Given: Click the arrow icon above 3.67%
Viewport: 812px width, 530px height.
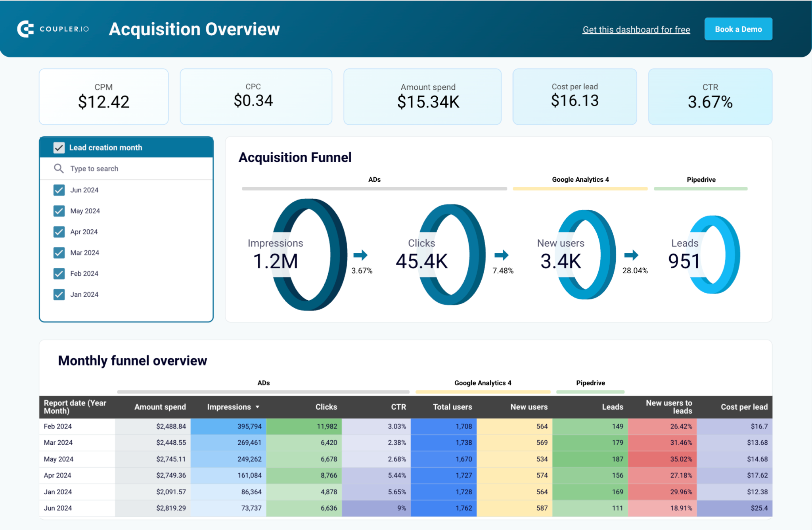Looking at the screenshot, I should click(360, 255).
